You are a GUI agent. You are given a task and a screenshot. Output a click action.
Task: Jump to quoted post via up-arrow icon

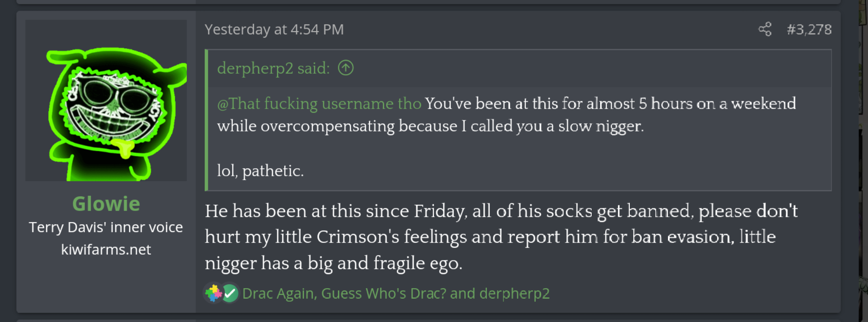click(x=346, y=68)
